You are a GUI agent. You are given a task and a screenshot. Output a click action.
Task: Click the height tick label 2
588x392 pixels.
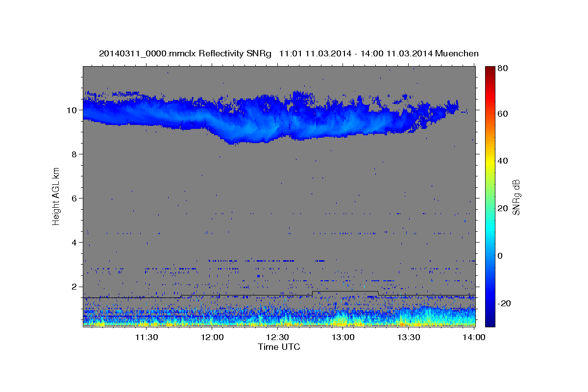click(75, 287)
